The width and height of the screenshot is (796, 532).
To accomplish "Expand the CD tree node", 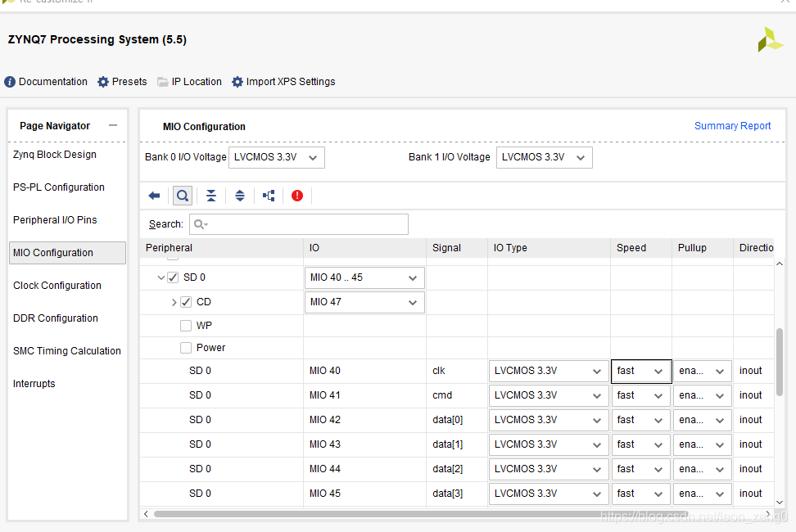I will pos(174,302).
